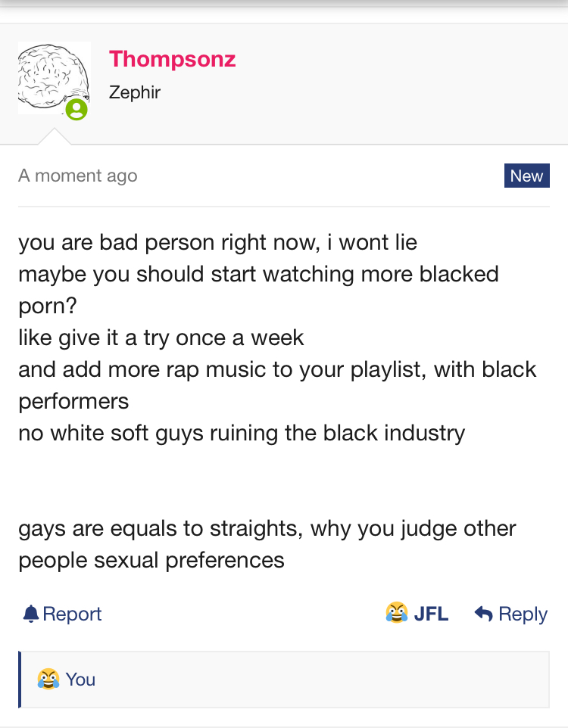Report this post
568x728 pixels.
(62, 614)
